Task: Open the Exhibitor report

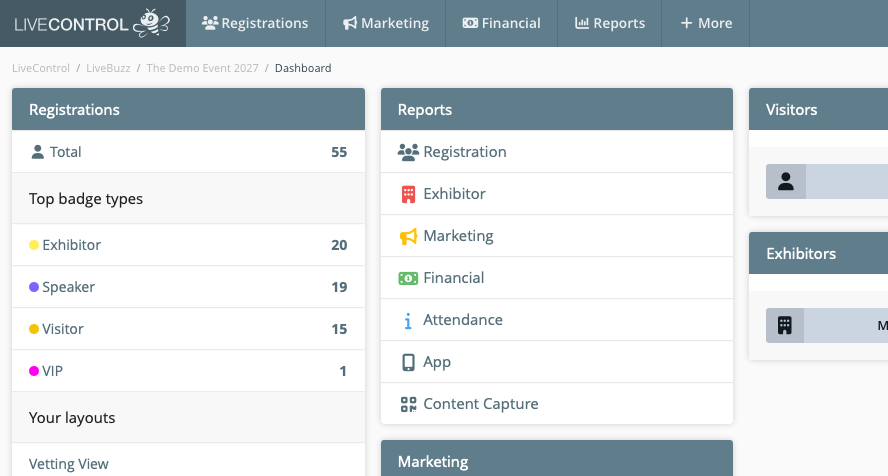Action: (557, 194)
